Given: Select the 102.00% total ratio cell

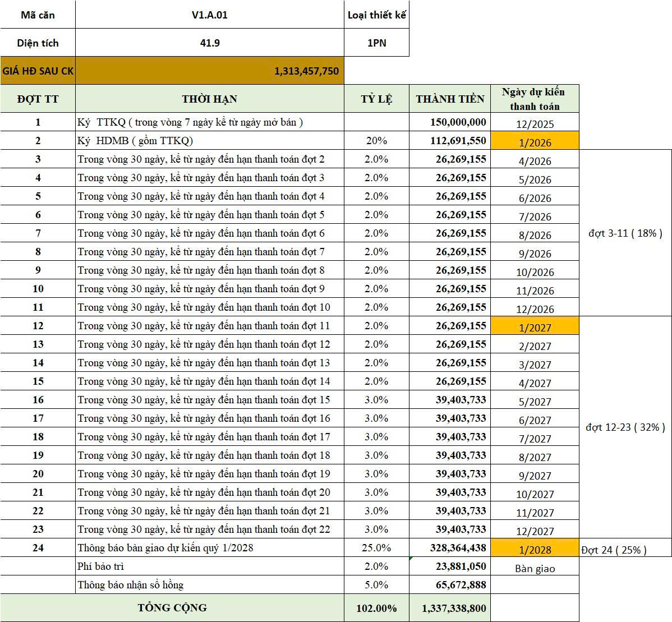Looking at the screenshot, I should (x=376, y=609).
